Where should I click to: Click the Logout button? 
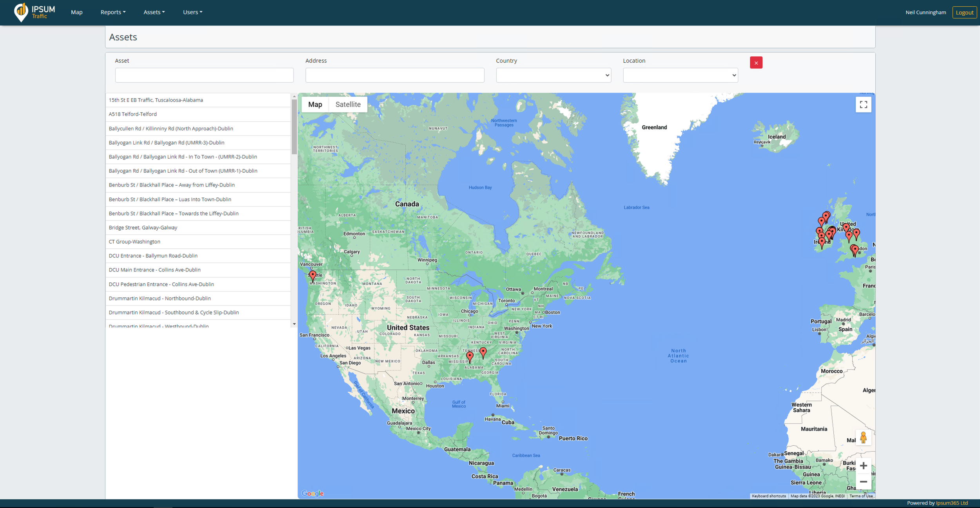point(964,13)
